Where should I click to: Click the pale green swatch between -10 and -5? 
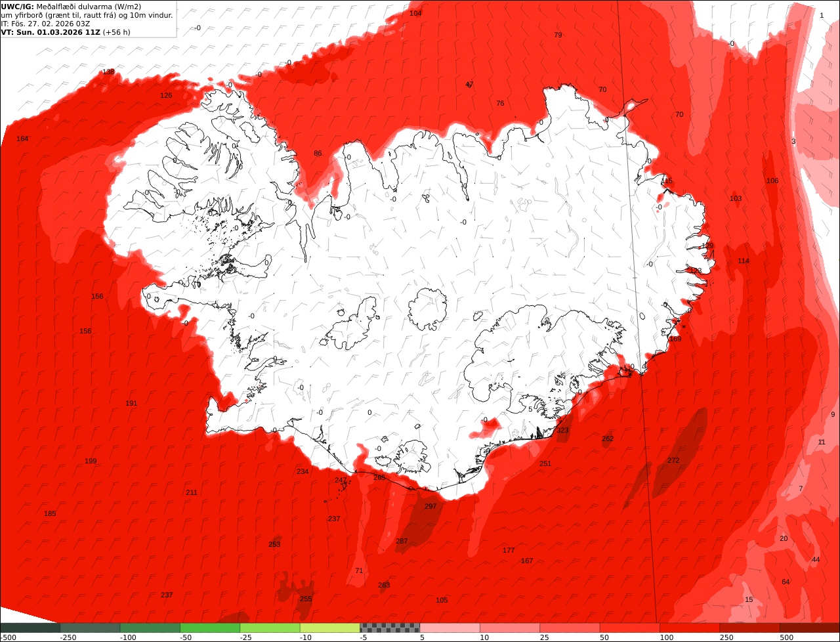tap(330, 628)
